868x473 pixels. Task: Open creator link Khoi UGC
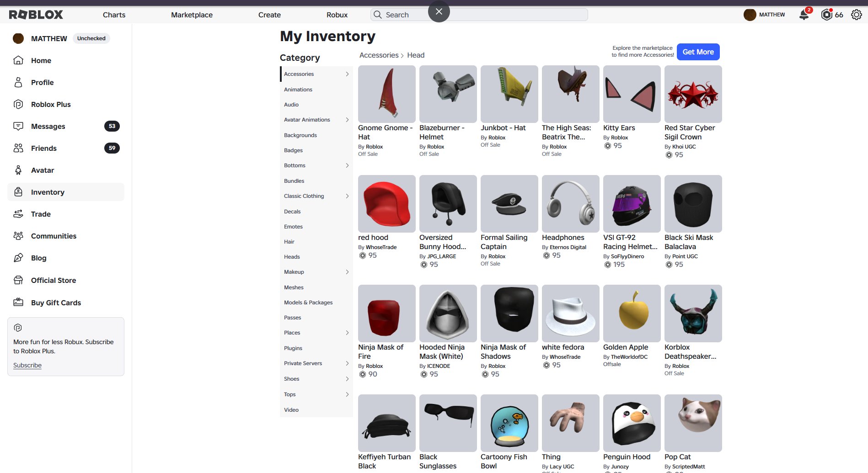[684, 147]
